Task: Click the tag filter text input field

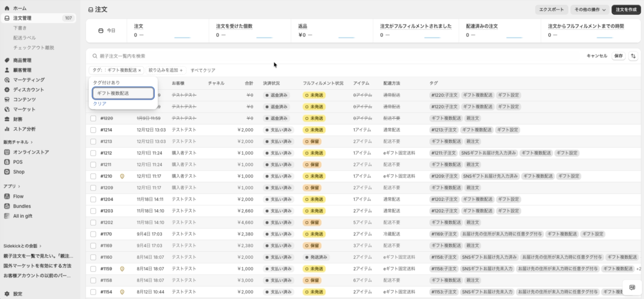Action: 123,93
